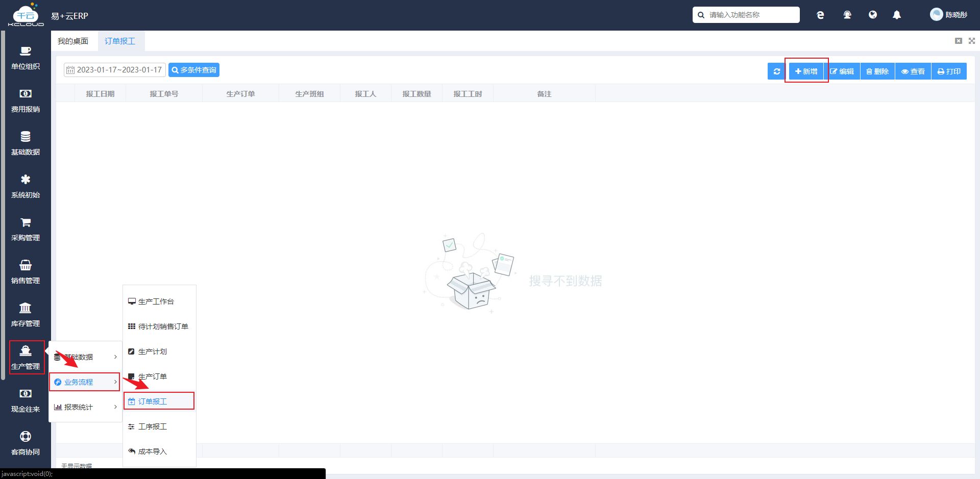Image resolution: width=980 pixels, height=479 pixels.
Task: Switch to the 我的桌面 tab
Action: [73, 41]
